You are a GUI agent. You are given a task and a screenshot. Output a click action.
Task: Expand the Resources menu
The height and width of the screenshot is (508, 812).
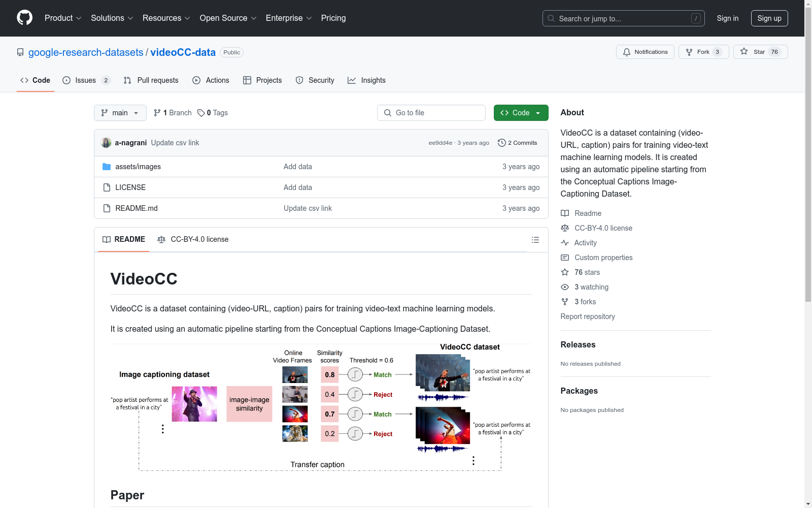pyautogui.click(x=166, y=18)
